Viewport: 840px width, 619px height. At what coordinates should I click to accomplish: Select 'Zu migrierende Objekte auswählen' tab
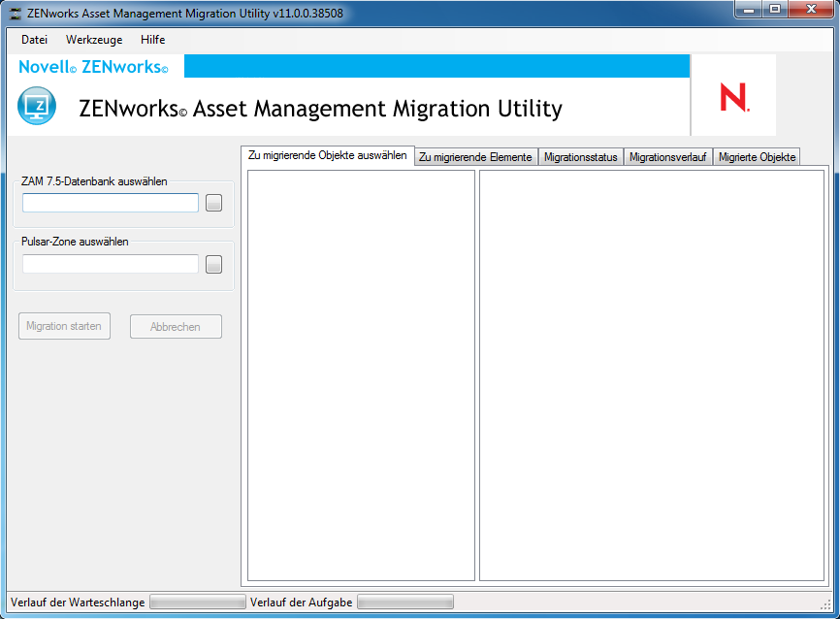[x=327, y=155]
